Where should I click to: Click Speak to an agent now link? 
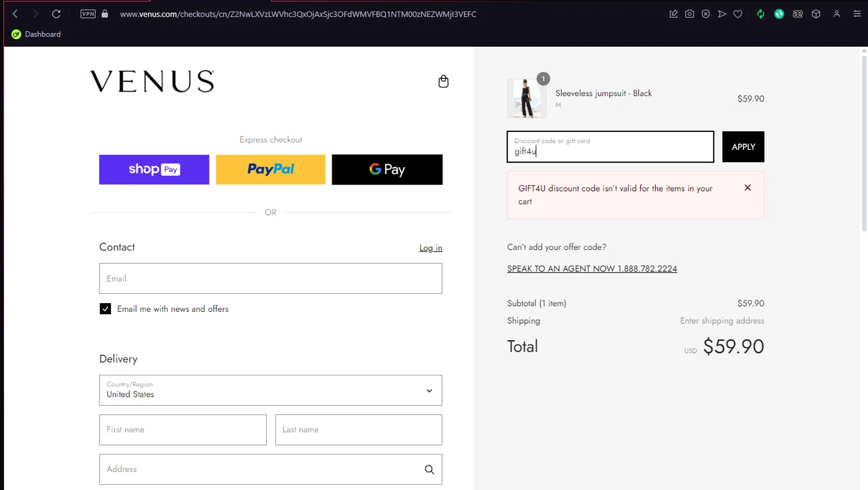592,268
